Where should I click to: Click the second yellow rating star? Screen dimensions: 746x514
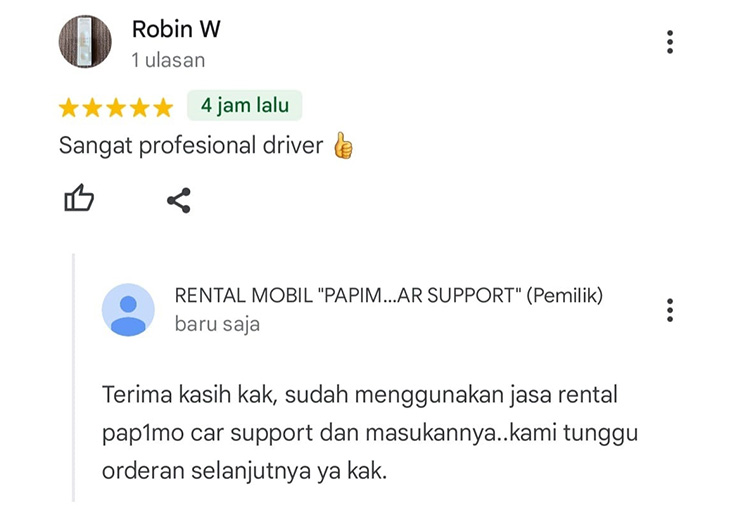(92, 108)
